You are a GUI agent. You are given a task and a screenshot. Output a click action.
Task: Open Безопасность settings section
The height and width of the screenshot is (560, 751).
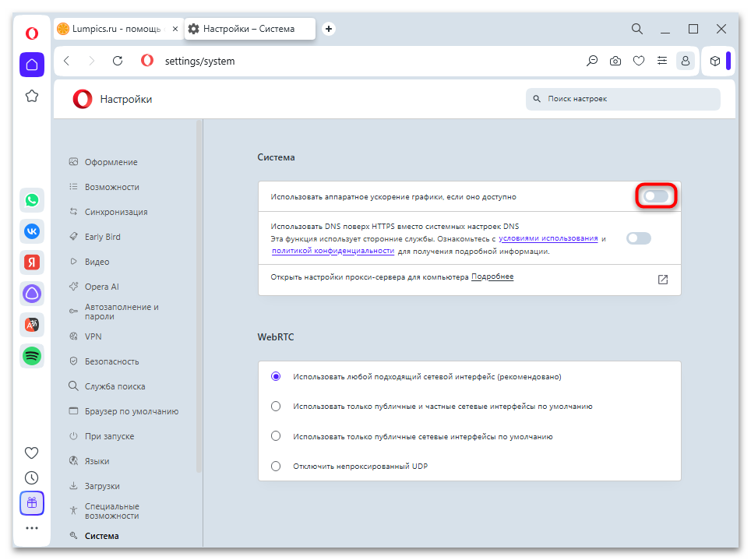click(112, 361)
